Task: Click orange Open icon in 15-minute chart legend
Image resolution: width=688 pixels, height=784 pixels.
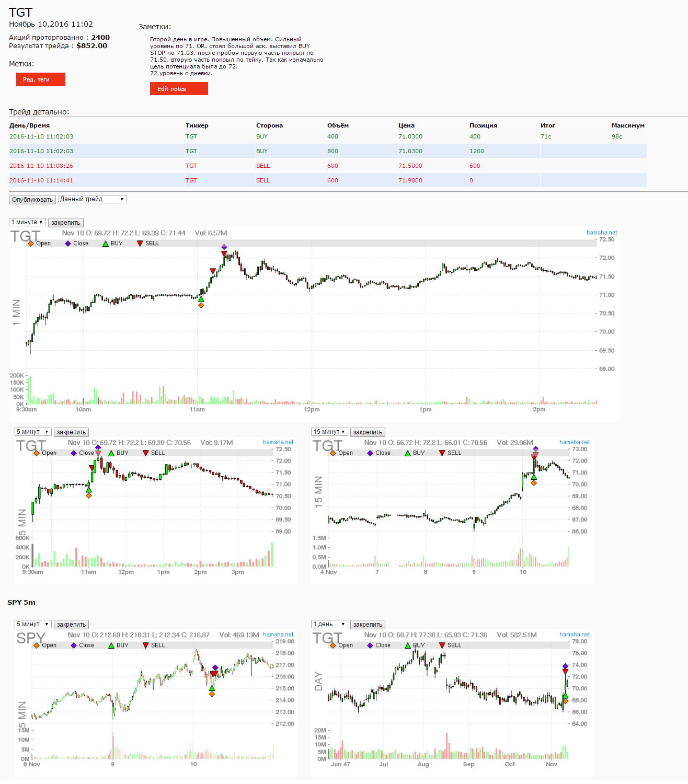Action: (333, 453)
